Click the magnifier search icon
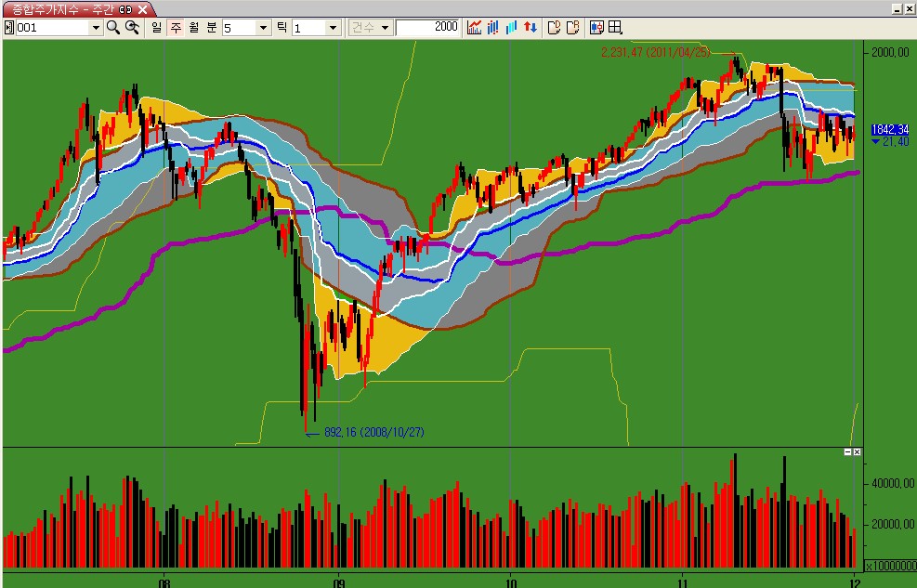This screenshot has width=917, height=588. pos(113,27)
